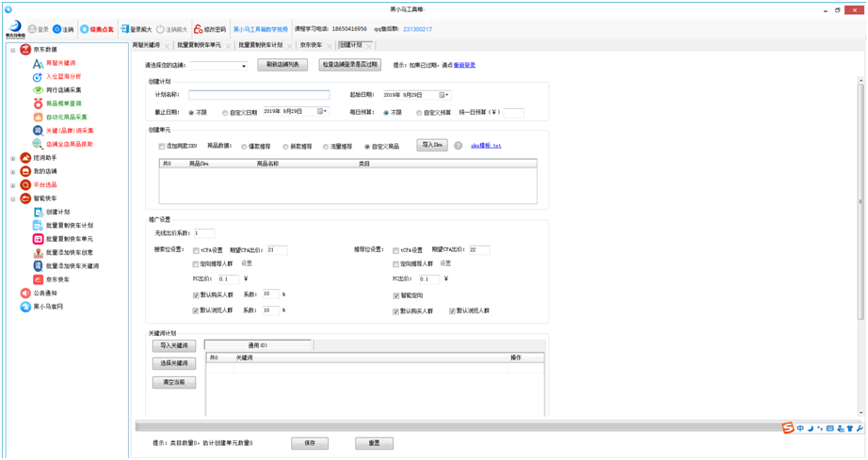Enable tCPA设置 under 推荐位设置
The width and height of the screenshot is (868, 460).
pyautogui.click(x=395, y=250)
